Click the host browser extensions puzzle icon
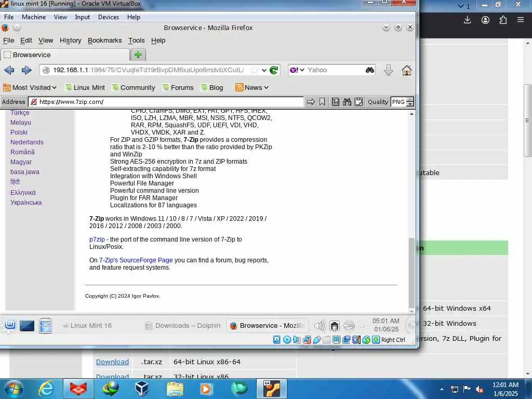Viewport: 532px width, 399px height. [503, 20]
